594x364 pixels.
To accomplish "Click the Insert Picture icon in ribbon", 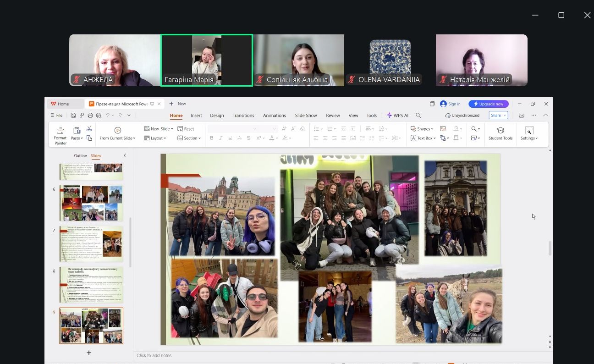I will coord(443,129).
